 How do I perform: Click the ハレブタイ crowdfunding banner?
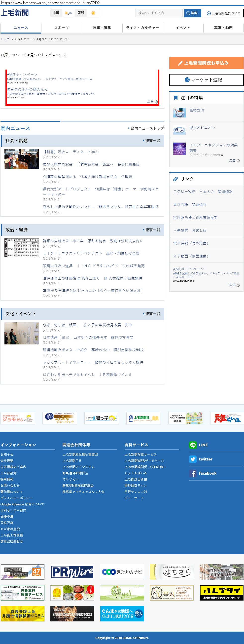pos(221,593)
